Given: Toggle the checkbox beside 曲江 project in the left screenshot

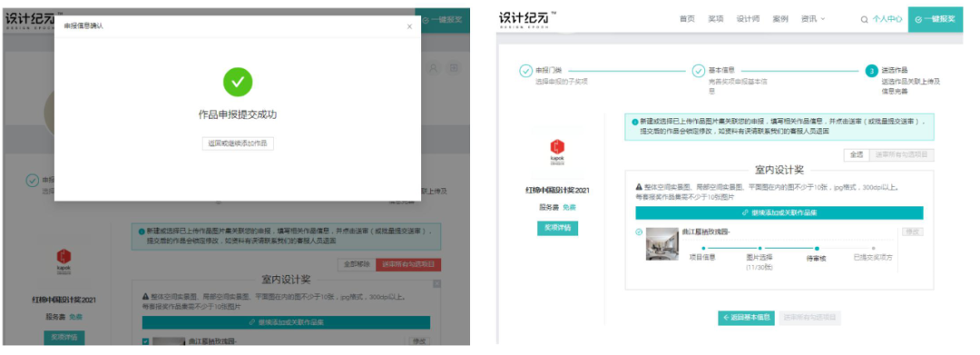Looking at the screenshot, I should tap(145, 341).
